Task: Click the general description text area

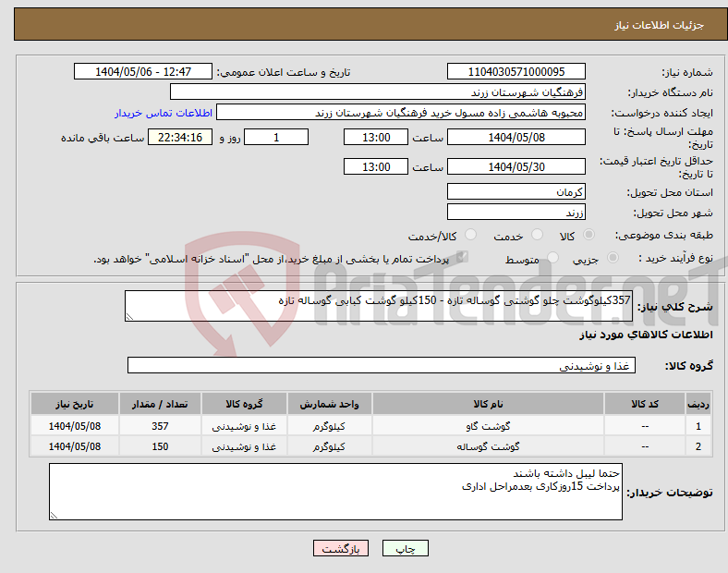Action: pos(379,306)
